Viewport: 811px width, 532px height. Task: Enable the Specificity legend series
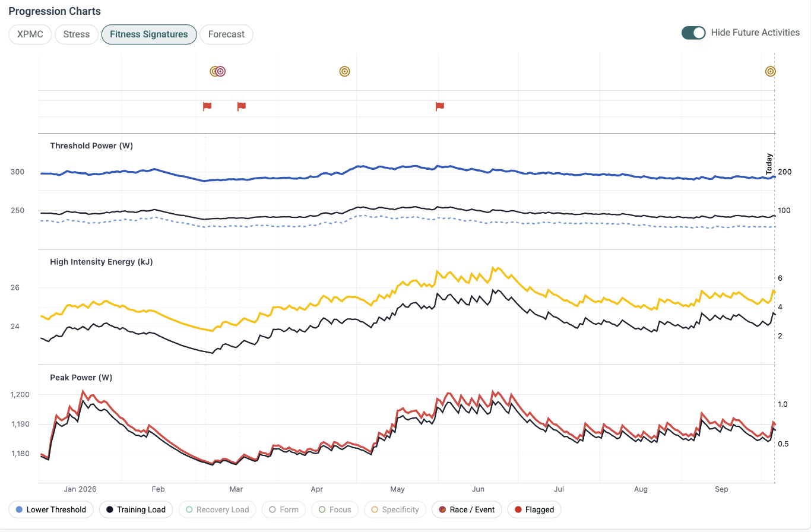tap(395, 509)
